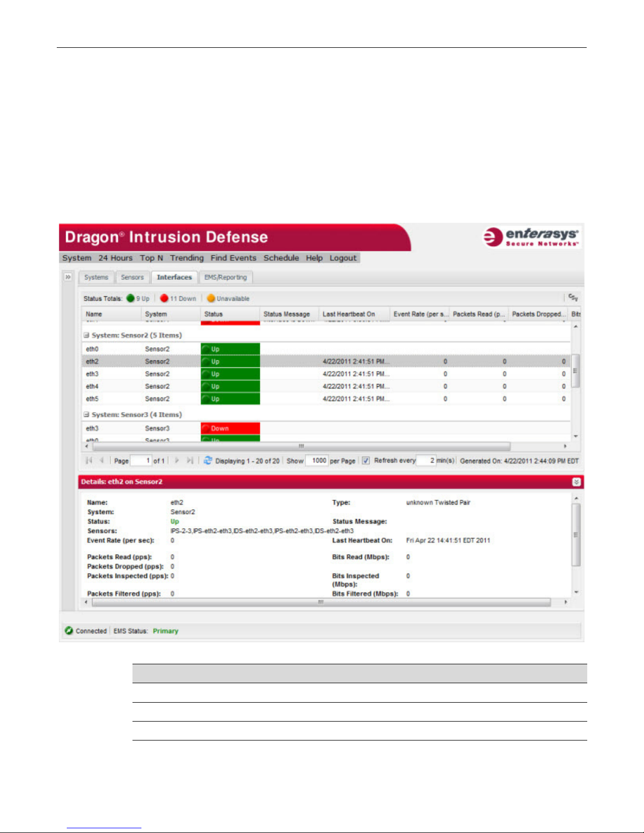Click the details panel vertical scrollbar
This screenshot has height=833, width=644.
tap(576, 534)
